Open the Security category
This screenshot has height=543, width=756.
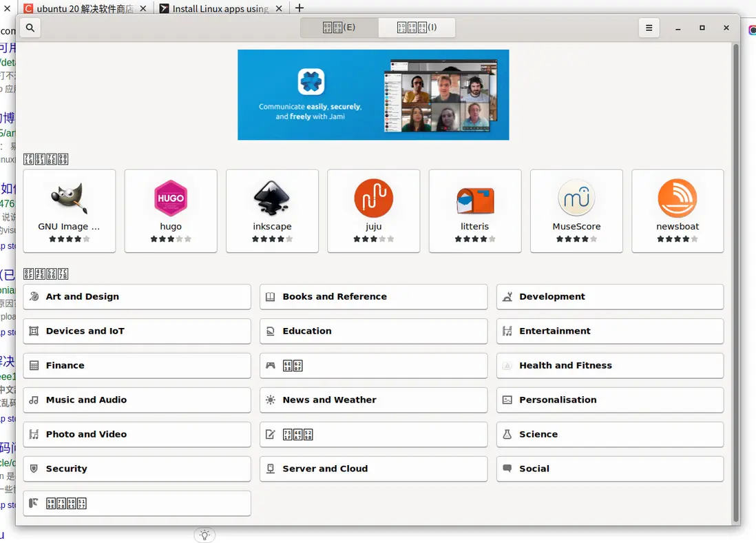click(x=137, y=469)
